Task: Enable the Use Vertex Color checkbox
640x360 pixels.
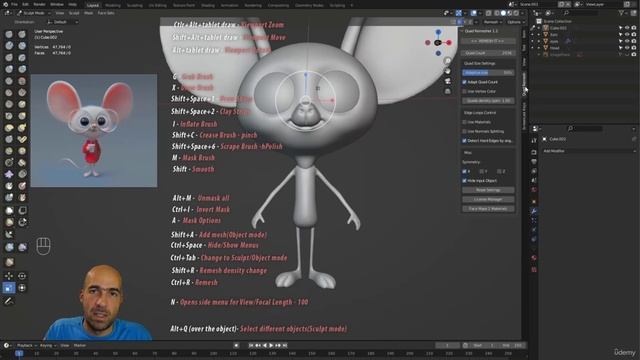Action: click(x=464, y=91)
